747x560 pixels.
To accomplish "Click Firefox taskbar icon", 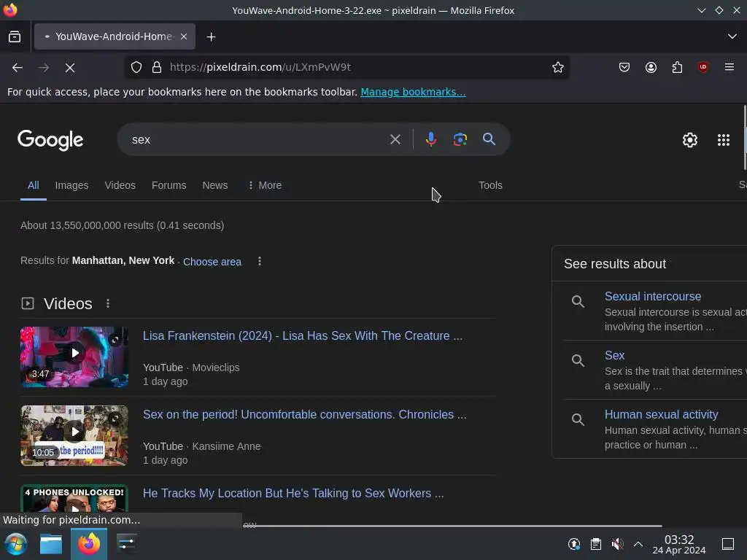I will [89, 544].
